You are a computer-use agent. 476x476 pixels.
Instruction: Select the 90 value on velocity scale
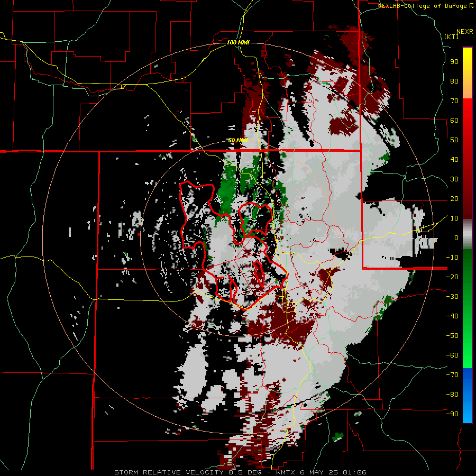tap(454, 62)
